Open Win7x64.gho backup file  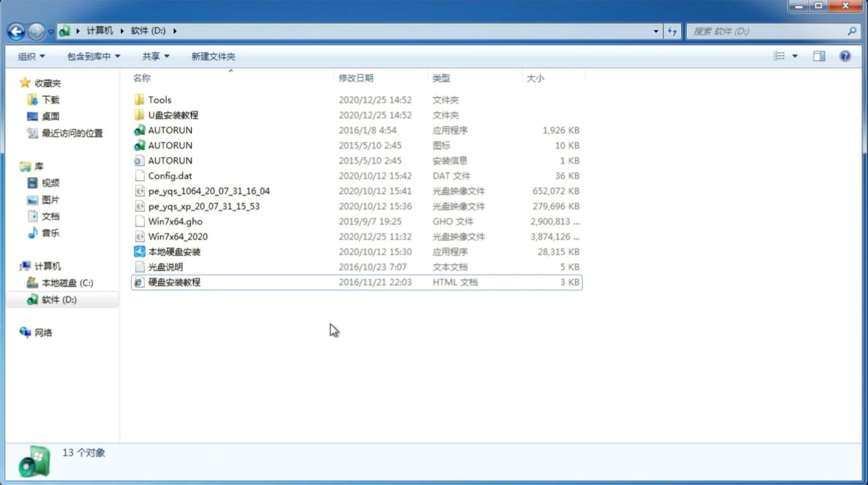[175, 221]
